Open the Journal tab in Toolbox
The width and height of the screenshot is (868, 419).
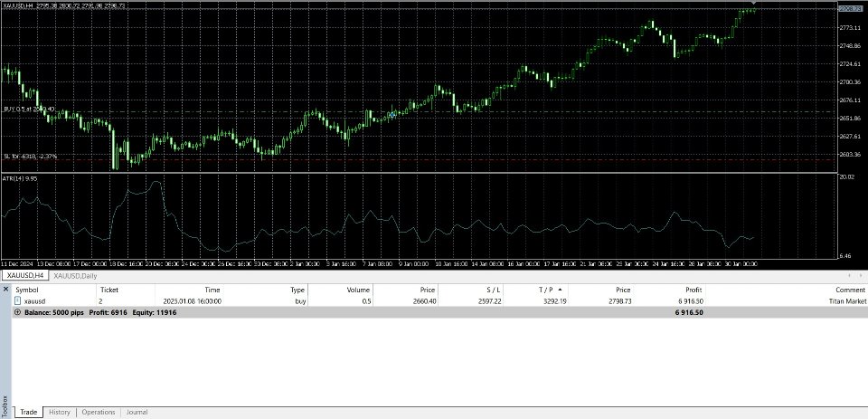[x=137, y=413]
